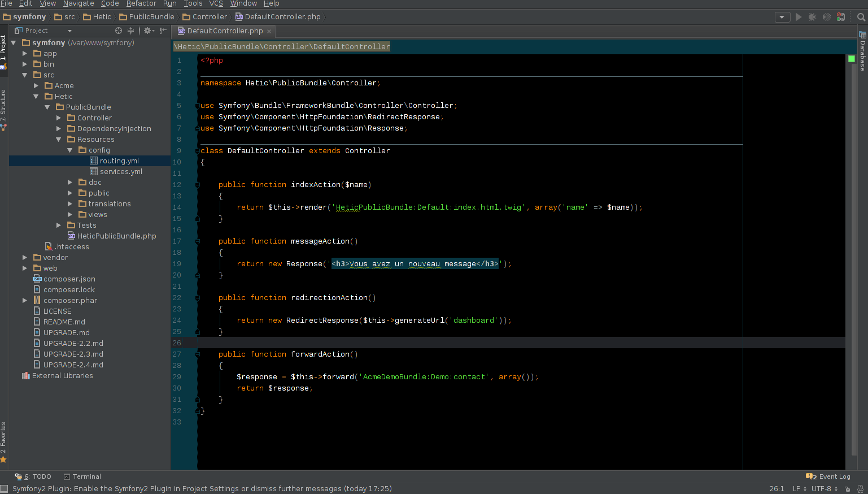
Task: Open the TODO tool window
Action: pyautogui.click(x=33, y=476)
